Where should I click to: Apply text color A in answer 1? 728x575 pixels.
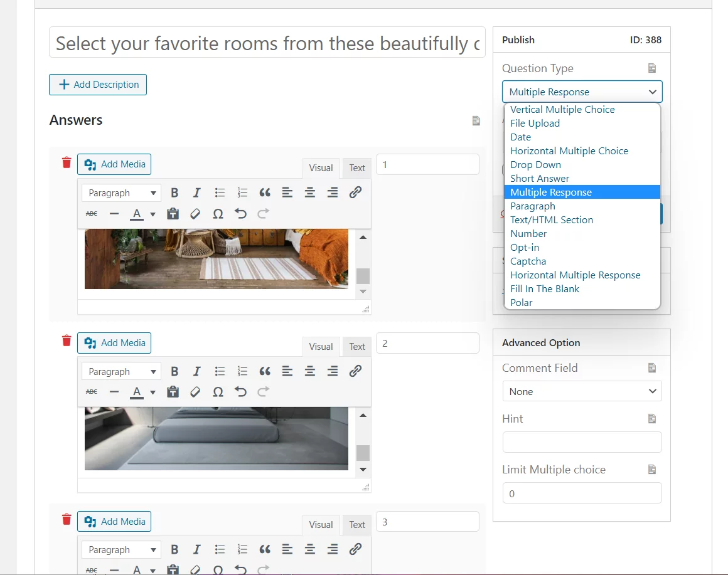(137, 214)
